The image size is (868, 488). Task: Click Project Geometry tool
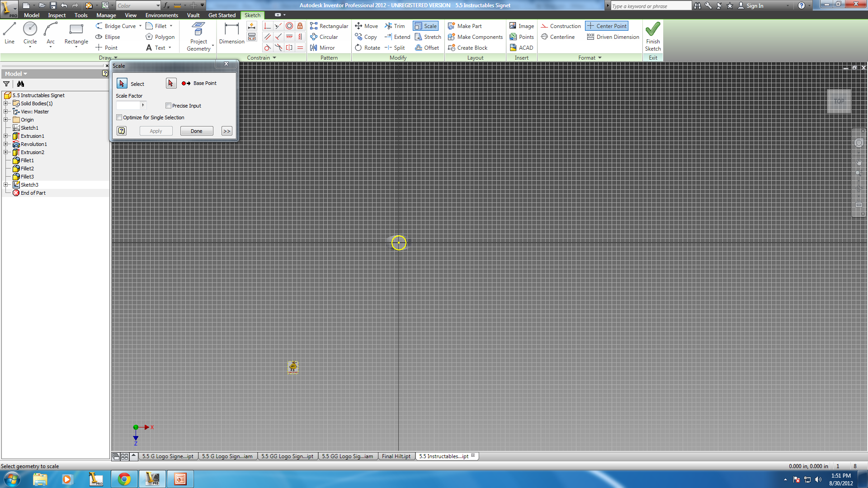pyautogui.click(x=199, y=37)
